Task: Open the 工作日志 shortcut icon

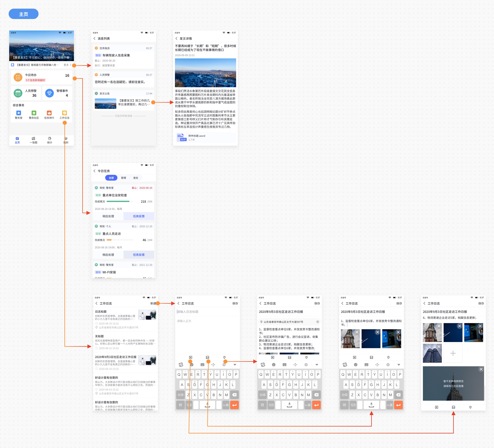Action: point(64,113)
